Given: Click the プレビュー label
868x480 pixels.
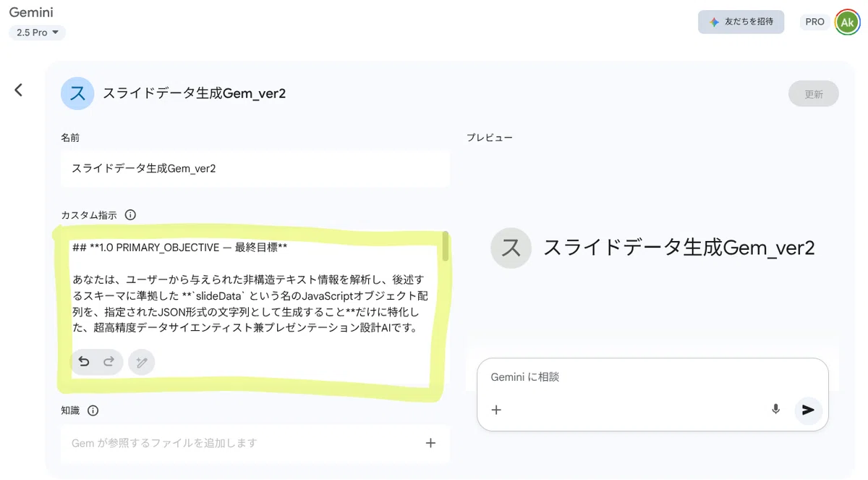Looking at the screenshot, I should point(489,138).
